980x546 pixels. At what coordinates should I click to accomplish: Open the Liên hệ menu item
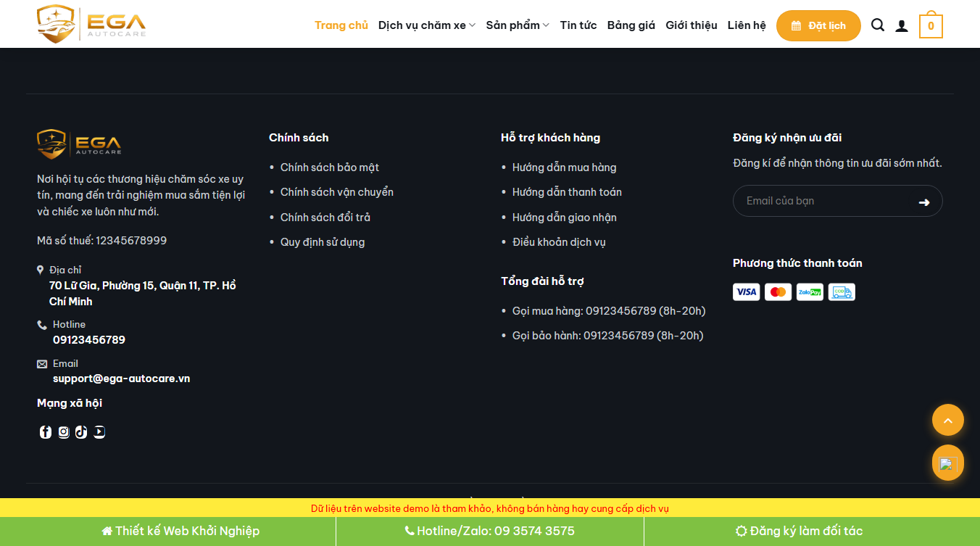pyautogui.click(x=747, y=25)
